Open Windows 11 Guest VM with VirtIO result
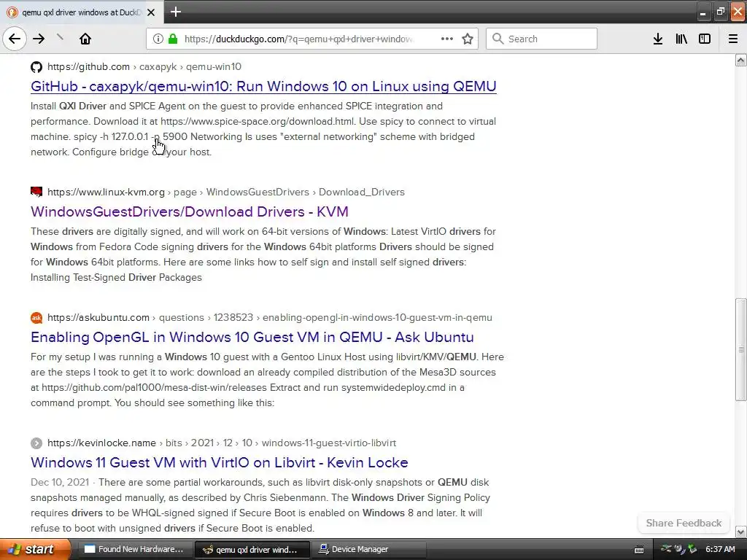 coord(219,462)
